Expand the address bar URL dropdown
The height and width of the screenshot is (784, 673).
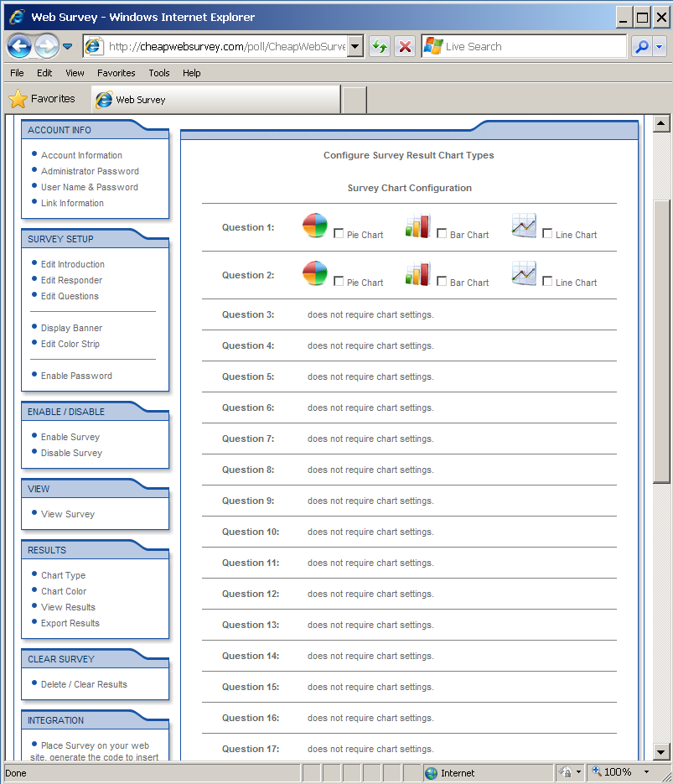tap(355, 47)
